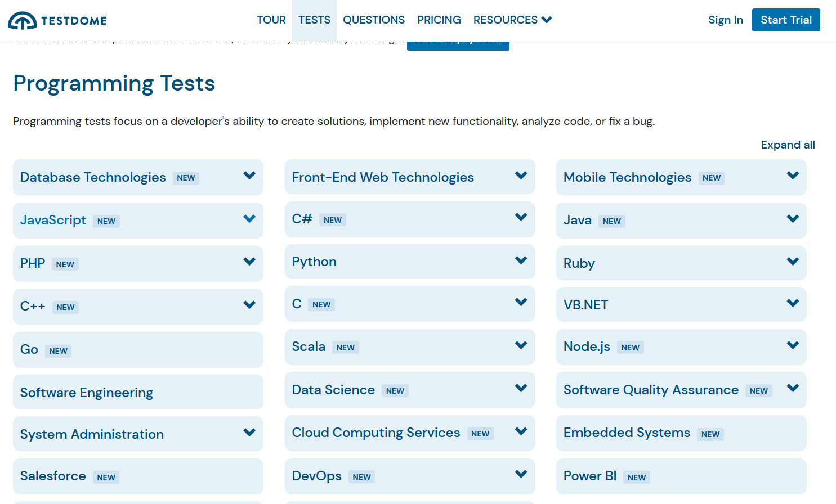
Task: Expand the Data Science chevron
Action: (x=521, y=388)
